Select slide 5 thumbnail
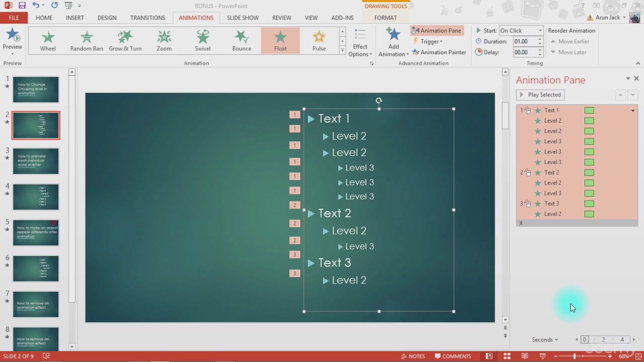 [x=35, y=232]
